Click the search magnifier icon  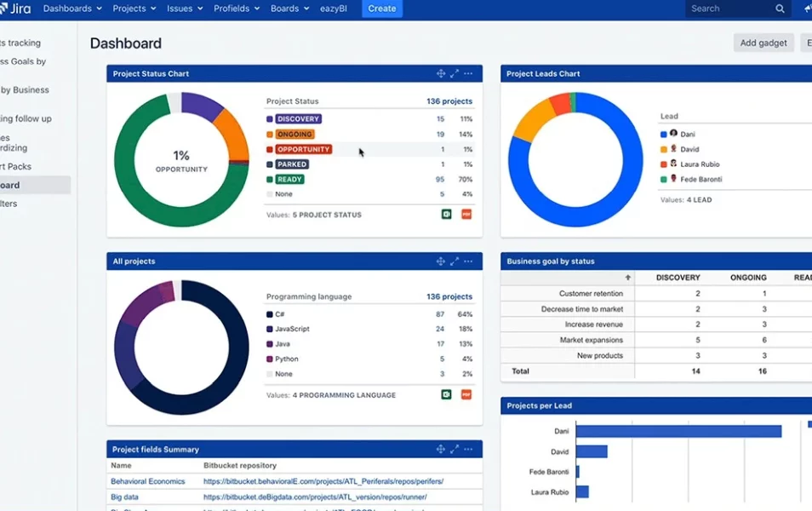780,8
